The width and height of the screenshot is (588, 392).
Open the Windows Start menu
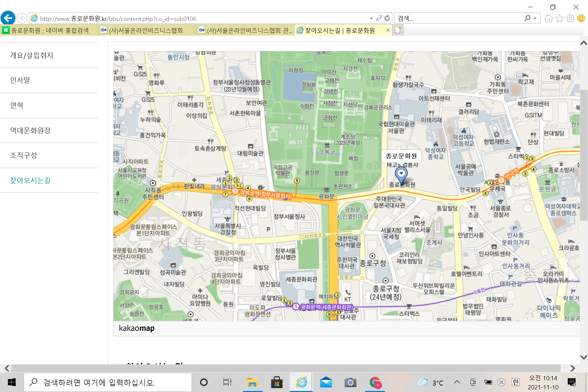[12, 382]
